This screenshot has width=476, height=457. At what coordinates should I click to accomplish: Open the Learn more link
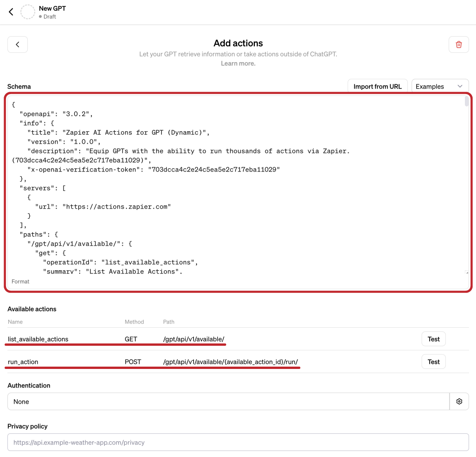238,63
